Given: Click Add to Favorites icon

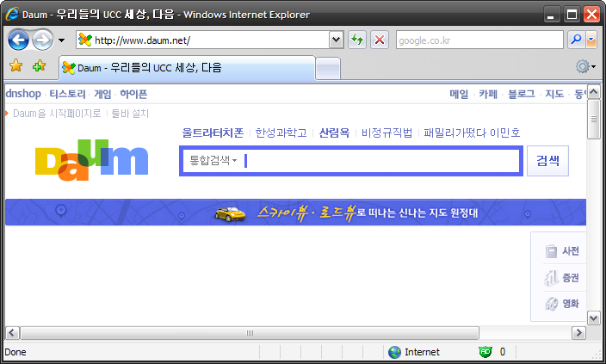Looking at the screenshot, I should pyautogui.click(x=39, y=66).
